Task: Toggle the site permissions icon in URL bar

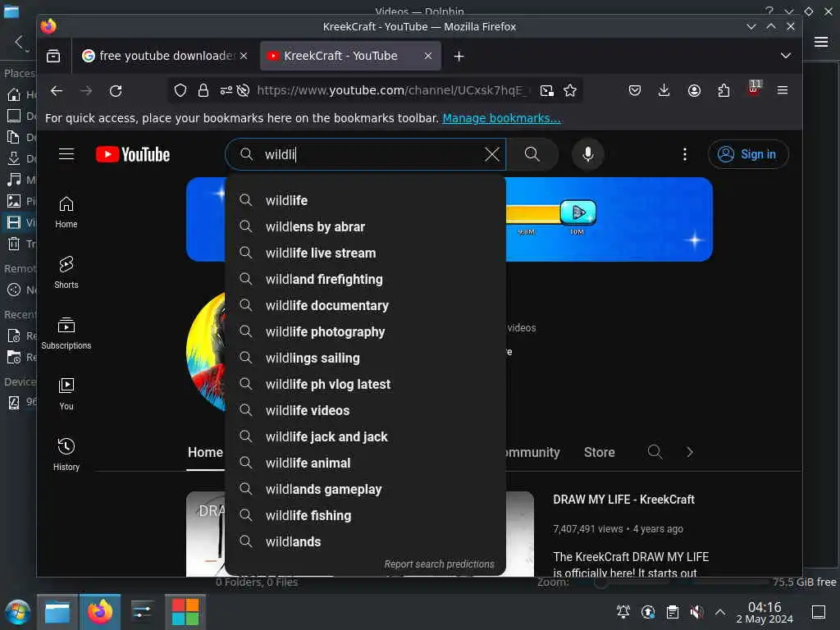Action: tap(226, 90)
